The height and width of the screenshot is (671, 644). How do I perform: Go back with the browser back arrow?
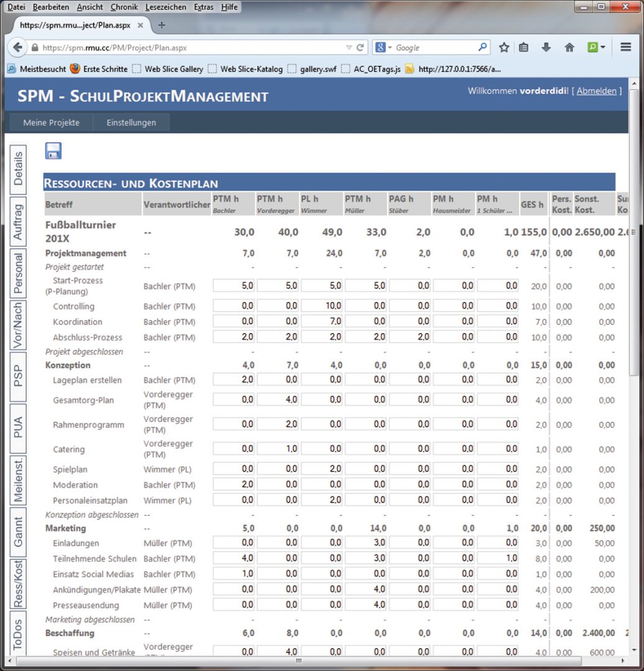[x=17, y=47]
